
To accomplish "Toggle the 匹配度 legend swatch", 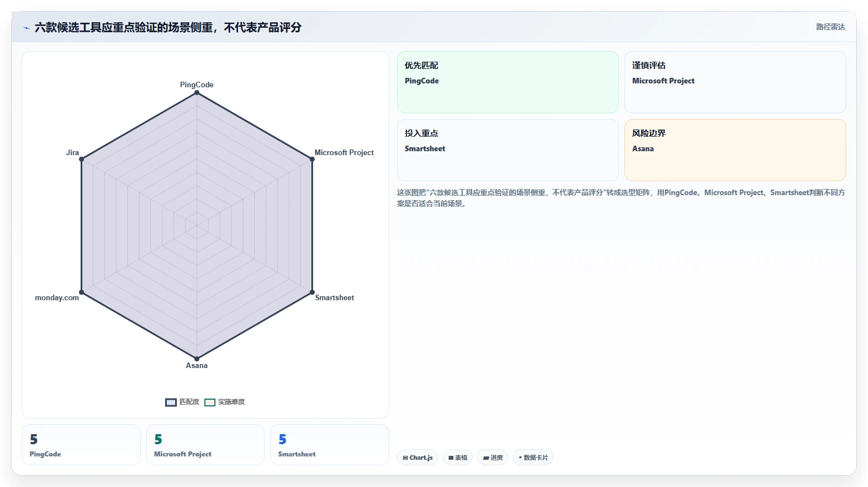I will pyautogui.click(x=171, y=402).
